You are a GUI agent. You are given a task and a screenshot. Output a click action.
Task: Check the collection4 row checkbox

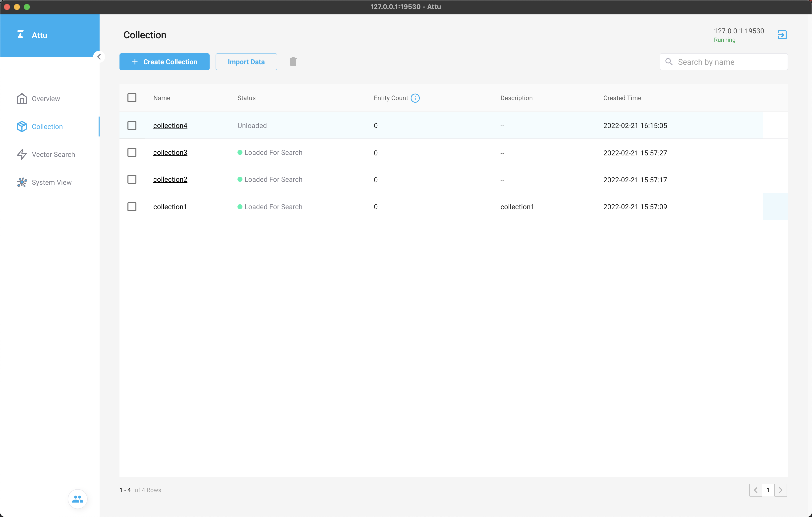tap(132, 126)
